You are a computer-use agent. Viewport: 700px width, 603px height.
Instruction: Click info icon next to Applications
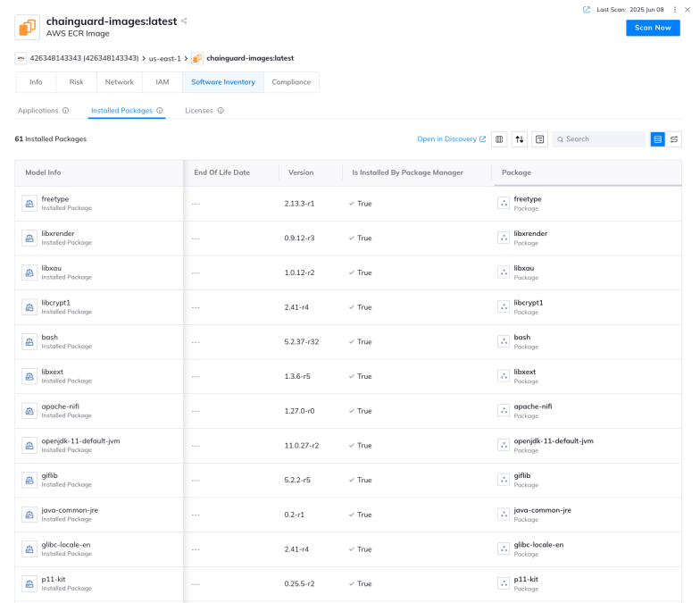66,111
